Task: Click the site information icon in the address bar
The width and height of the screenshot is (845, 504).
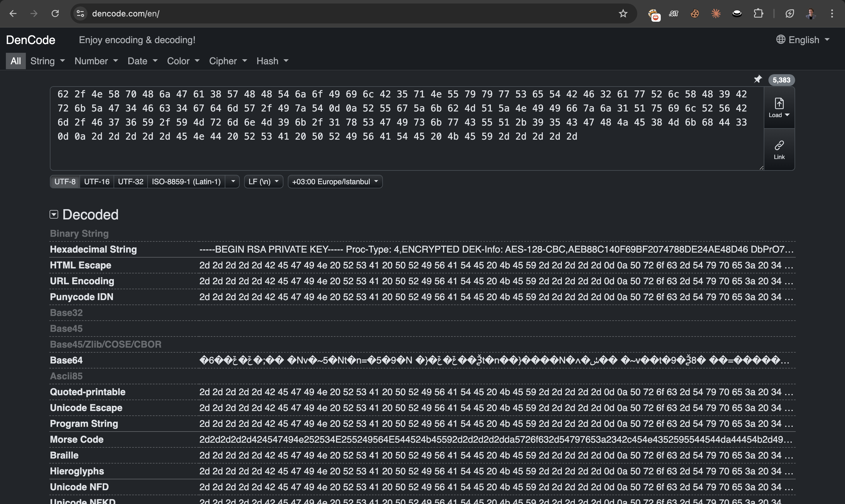Action: (80, 13)
